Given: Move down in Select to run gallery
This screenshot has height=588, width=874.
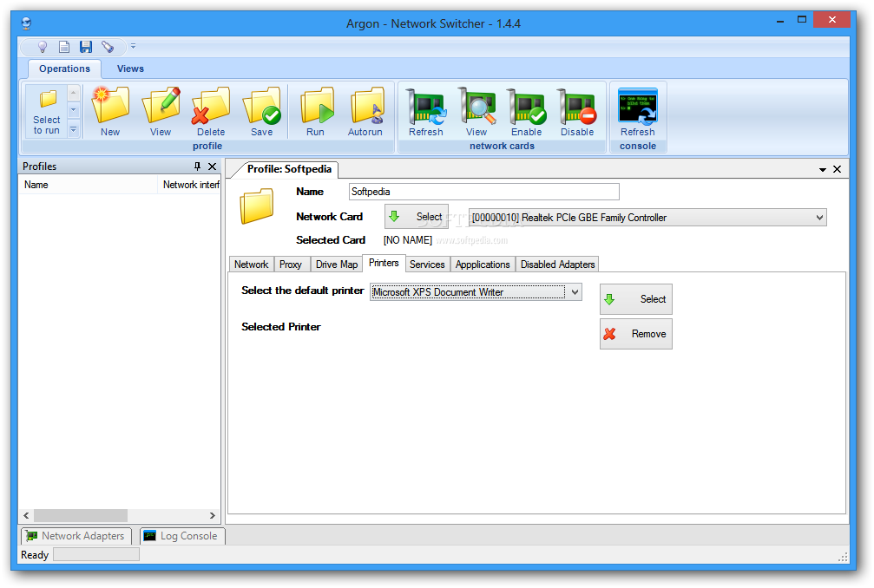Looking at the screenshot, I should [x=74, y=111].
